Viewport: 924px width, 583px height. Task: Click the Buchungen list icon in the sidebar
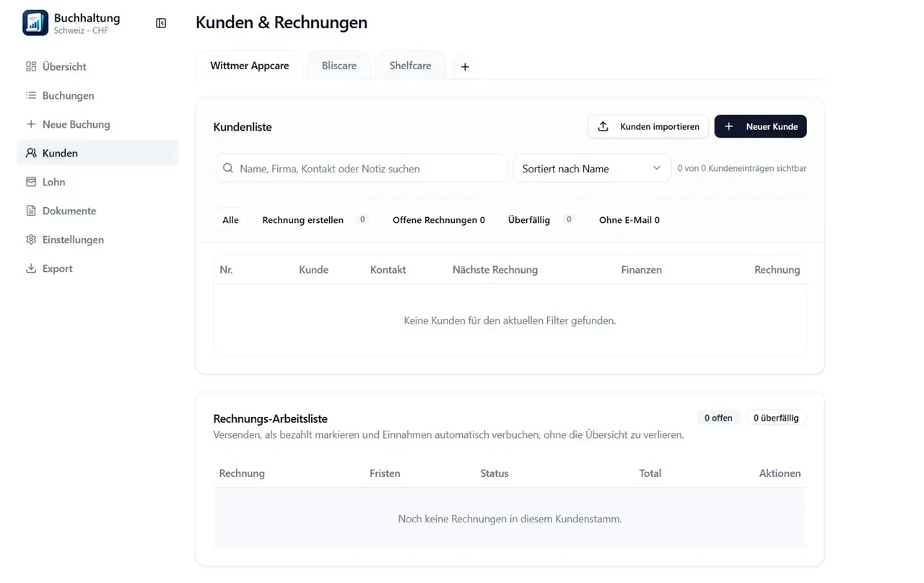click(x=31, y=95)
